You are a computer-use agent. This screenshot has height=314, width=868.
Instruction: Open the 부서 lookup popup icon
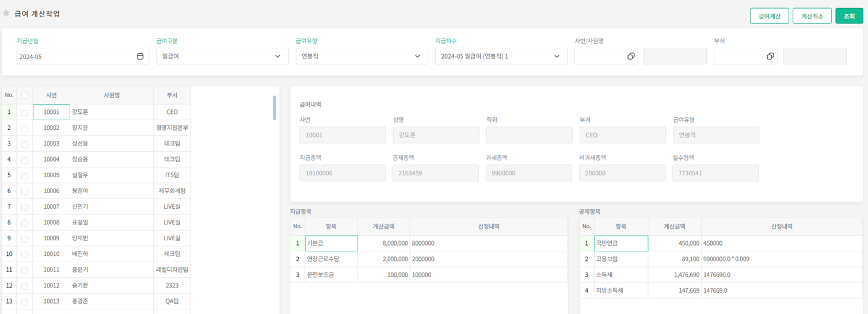[770, 56]
